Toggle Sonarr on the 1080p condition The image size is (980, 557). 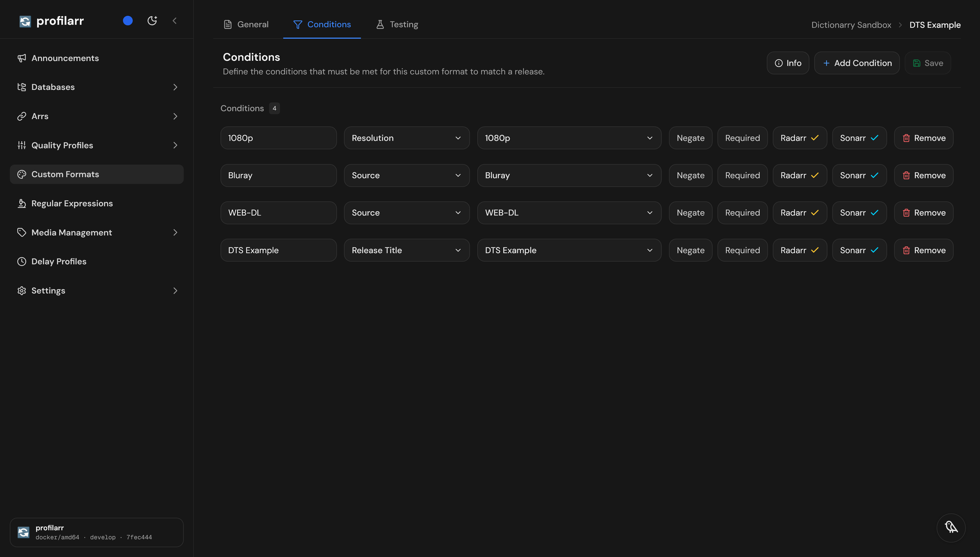coord(859,138)
